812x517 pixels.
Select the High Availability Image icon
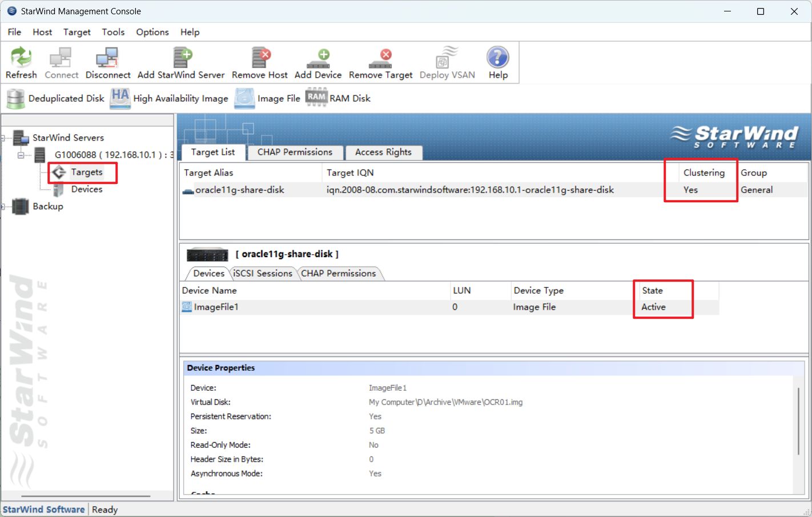coord(120,98)
